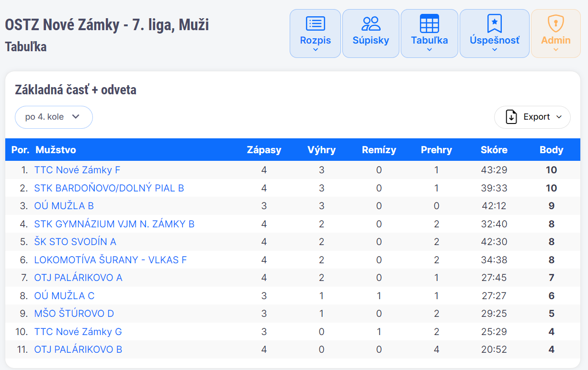The width and height of the screenshot is (588, 370).
Task: Click score 39:33 in the BARDOŇOVO row
Action: pos(494,188)
